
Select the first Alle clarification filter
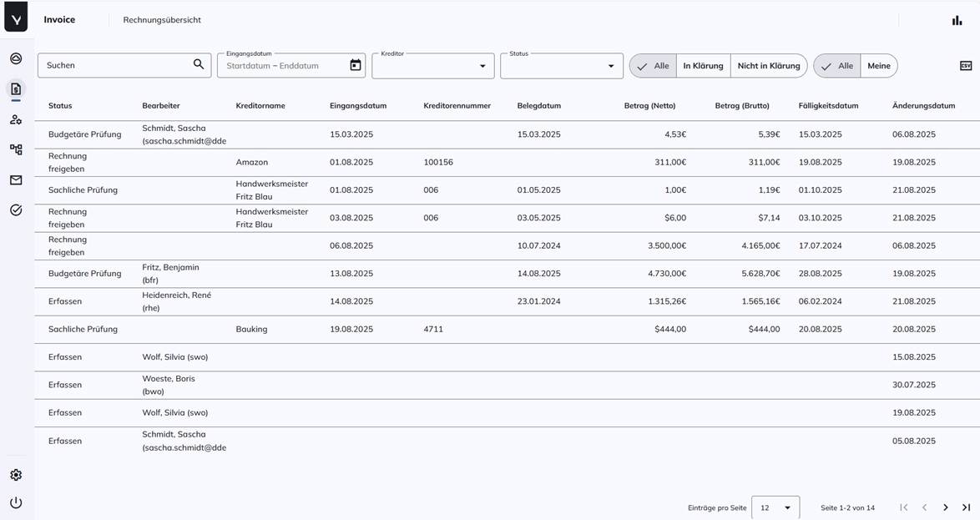653,66
